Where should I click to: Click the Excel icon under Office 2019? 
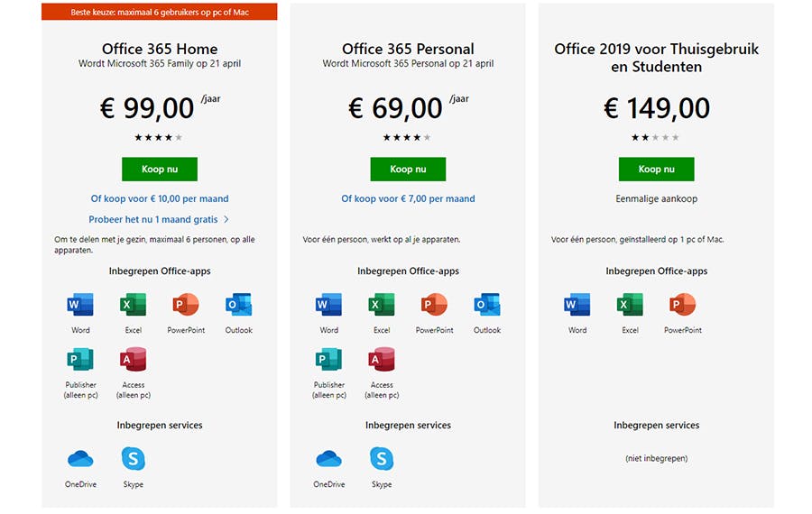630,305
